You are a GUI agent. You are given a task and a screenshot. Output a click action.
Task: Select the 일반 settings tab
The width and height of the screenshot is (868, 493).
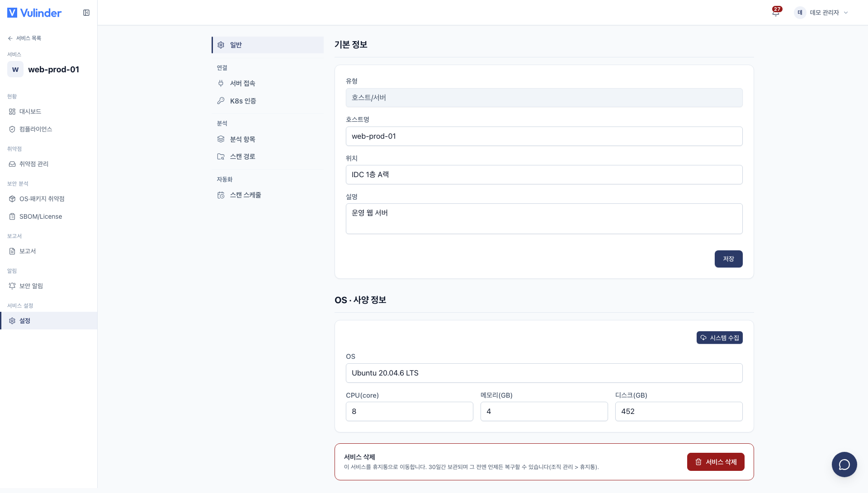pyautogui.click(x=268, y=45)
